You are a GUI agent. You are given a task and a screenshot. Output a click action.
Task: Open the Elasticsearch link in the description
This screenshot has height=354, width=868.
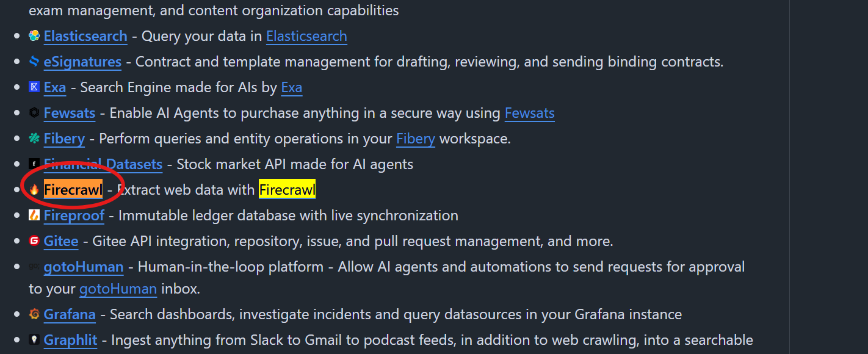[306, 36]
